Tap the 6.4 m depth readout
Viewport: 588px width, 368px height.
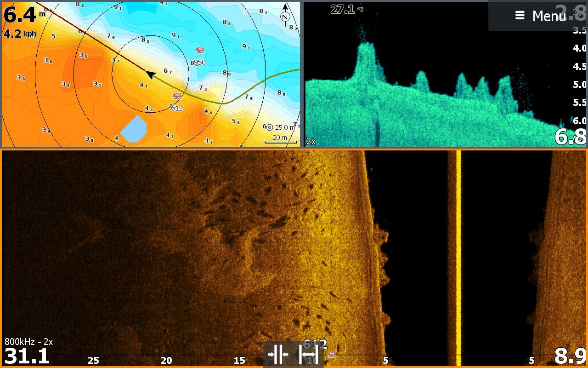tap(21, 15)
